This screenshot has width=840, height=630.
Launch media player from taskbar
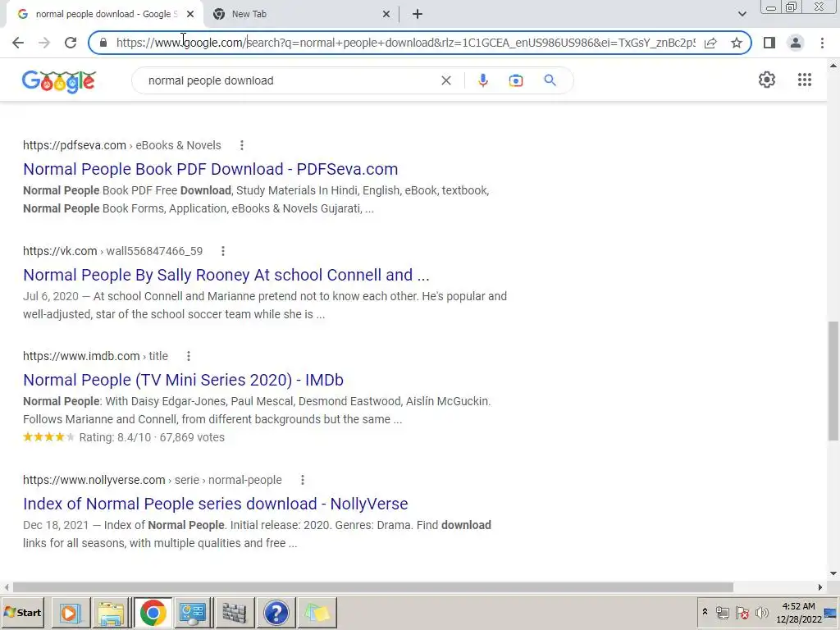[69, 612]
